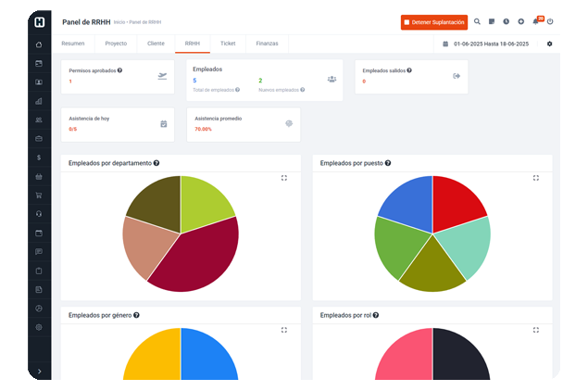Open the bar chart icon in sidebar
The height and width of the screenshot is (391, 588).
pyautogui.click(x=39, y=101)
